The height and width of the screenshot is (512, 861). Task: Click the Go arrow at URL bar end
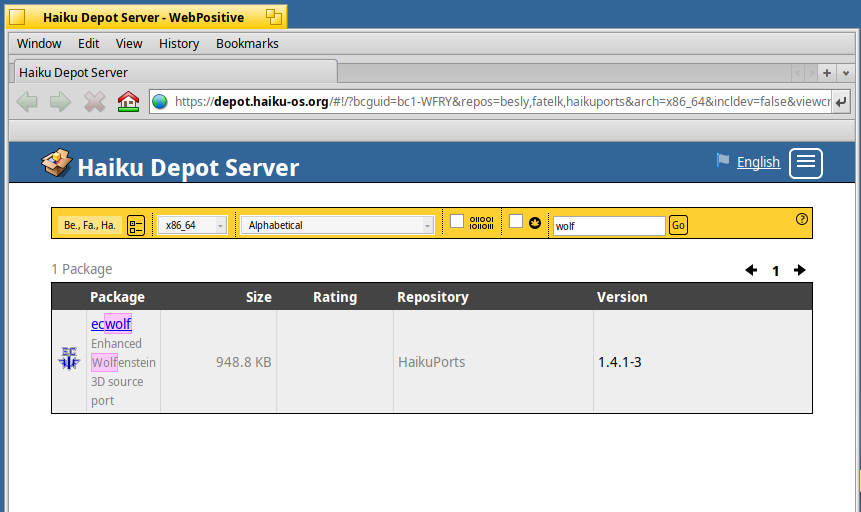click(841, 102)
